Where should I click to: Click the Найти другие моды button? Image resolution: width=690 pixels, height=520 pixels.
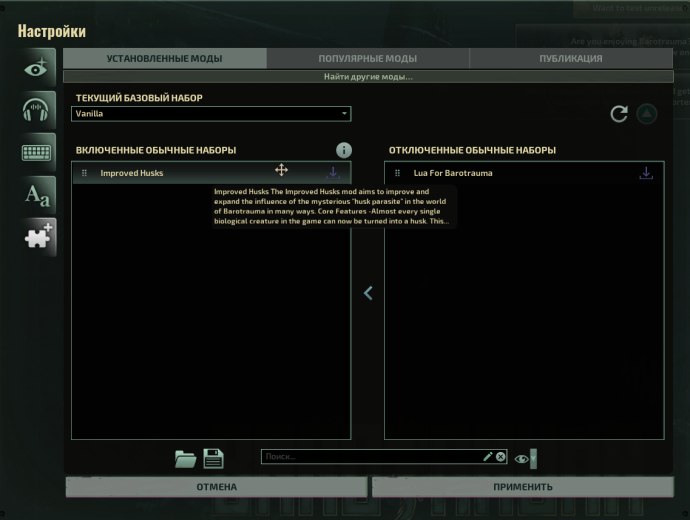click(x=367, y=77)
